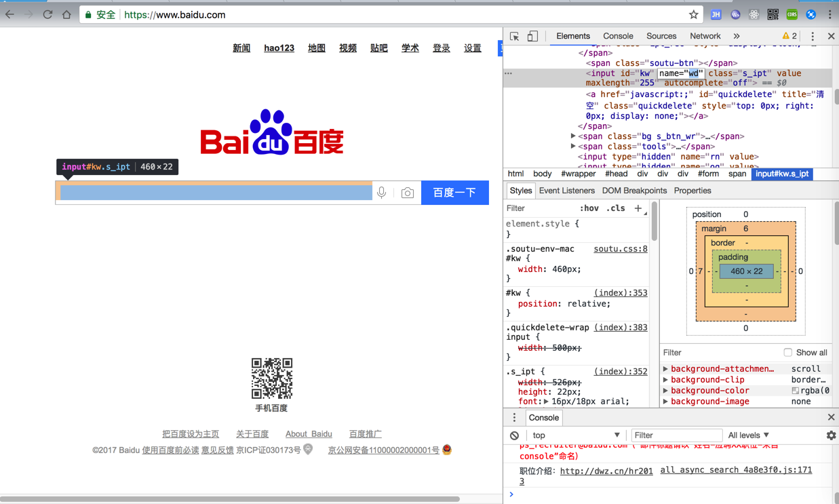Open the 新闻 link
Image resolution: width=839 pixels, height=504 pixels.
pos(241,48)
